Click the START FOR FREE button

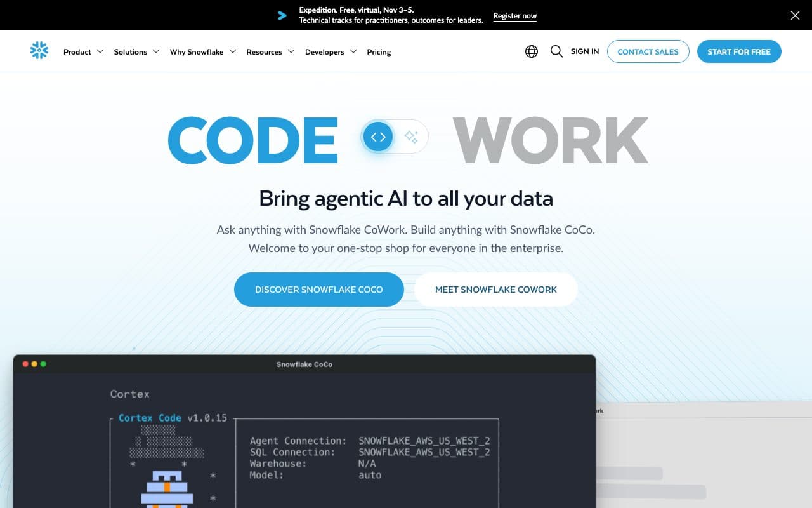click(739, 51)
